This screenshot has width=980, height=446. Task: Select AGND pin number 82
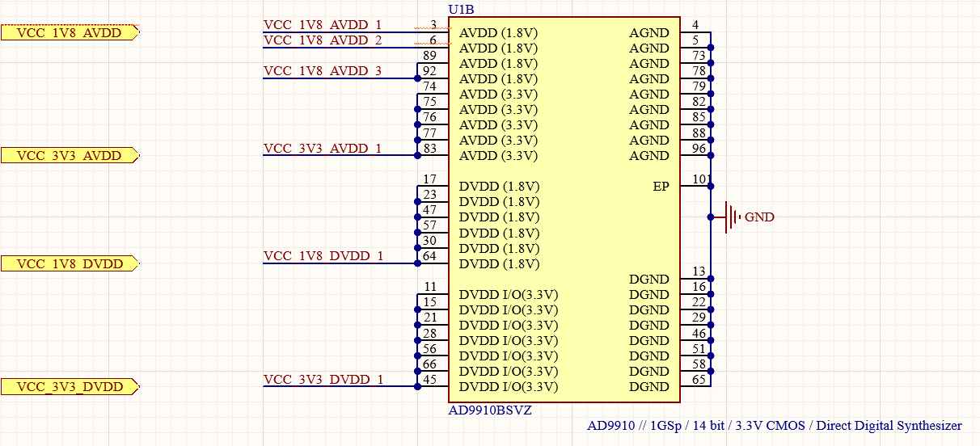pos(699,102)
